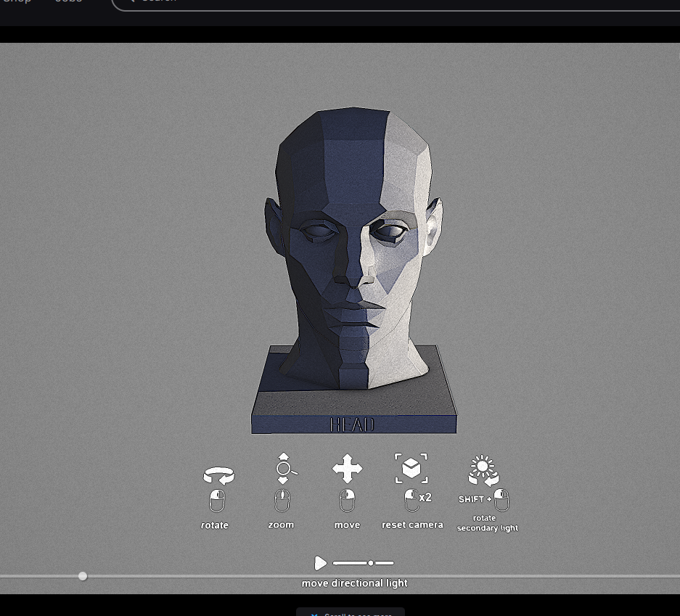This screenshot has height=616, width=680.
Task: Click the small directional light slider handle
Action: point(370,563)
